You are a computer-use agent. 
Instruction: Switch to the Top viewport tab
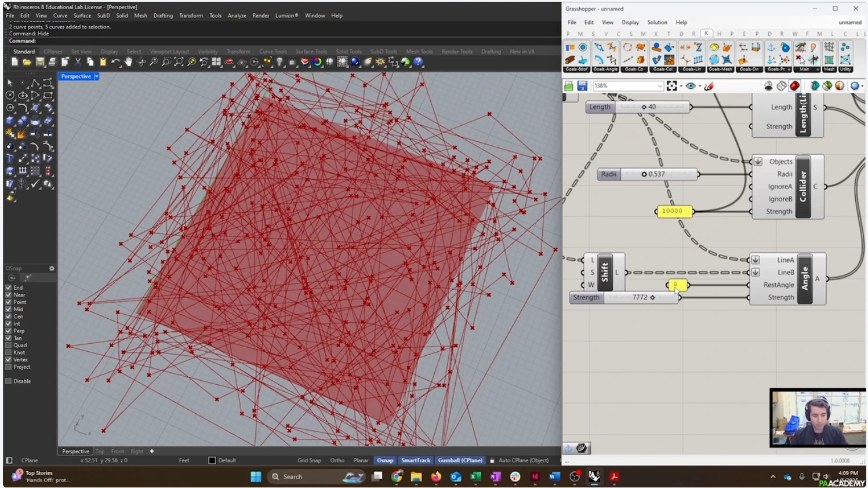click(100, 451)
